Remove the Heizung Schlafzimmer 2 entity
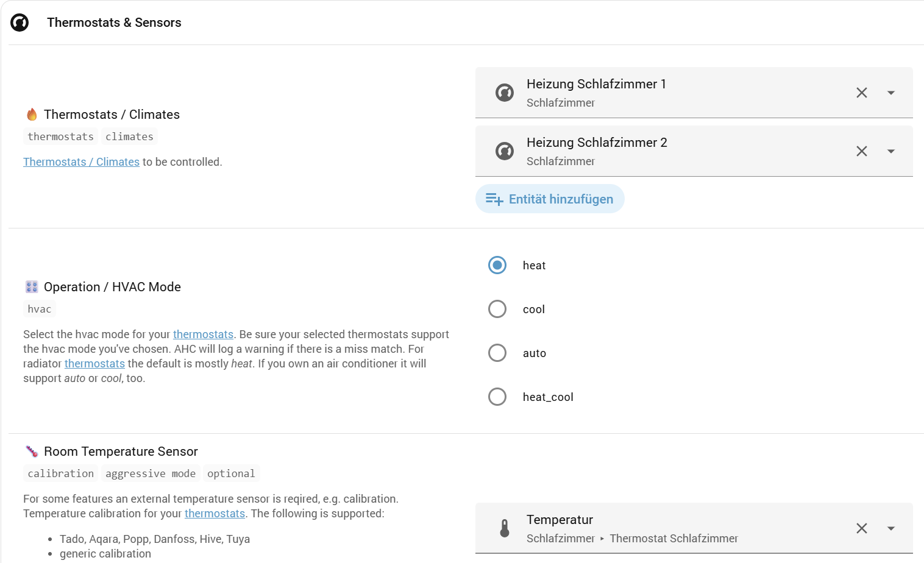The width and height of the screenshot is (924, 563). pyautogui.click(x=861, y=151)
